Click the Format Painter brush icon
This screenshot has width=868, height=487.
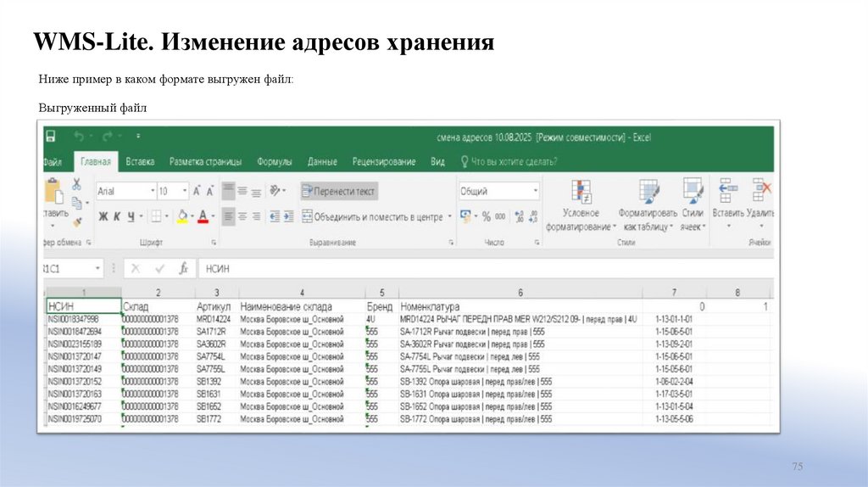pyautogui.click(x=77, y=222)
